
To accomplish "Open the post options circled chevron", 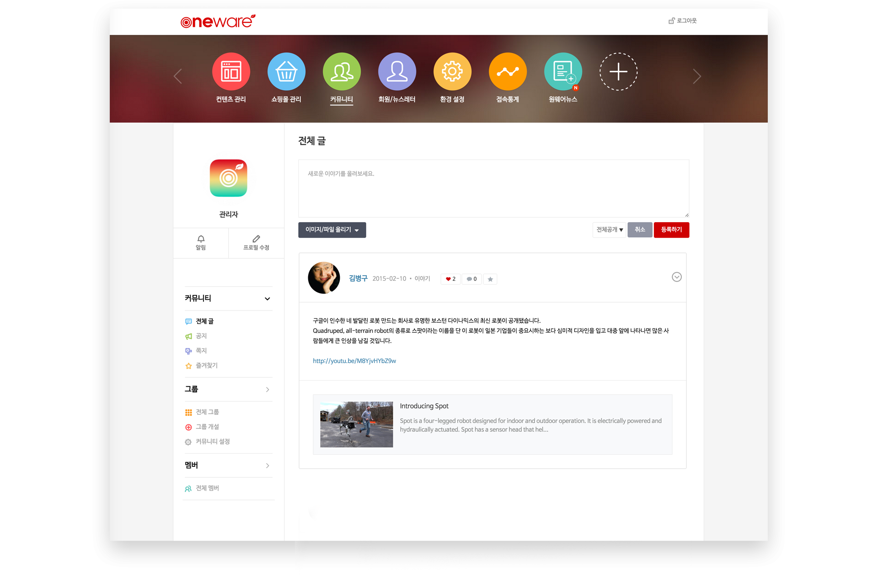I will click(677, 277).
